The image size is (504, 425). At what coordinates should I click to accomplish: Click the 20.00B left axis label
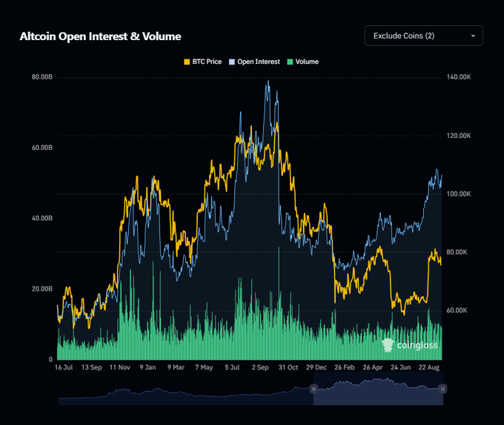pos(42,289)
